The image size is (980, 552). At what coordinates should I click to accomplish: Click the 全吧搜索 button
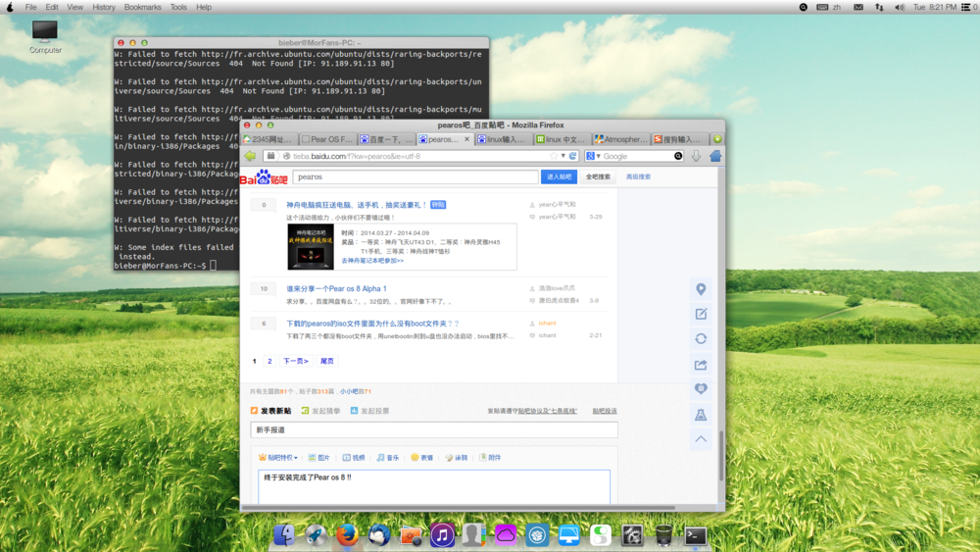tap(598, 176)
